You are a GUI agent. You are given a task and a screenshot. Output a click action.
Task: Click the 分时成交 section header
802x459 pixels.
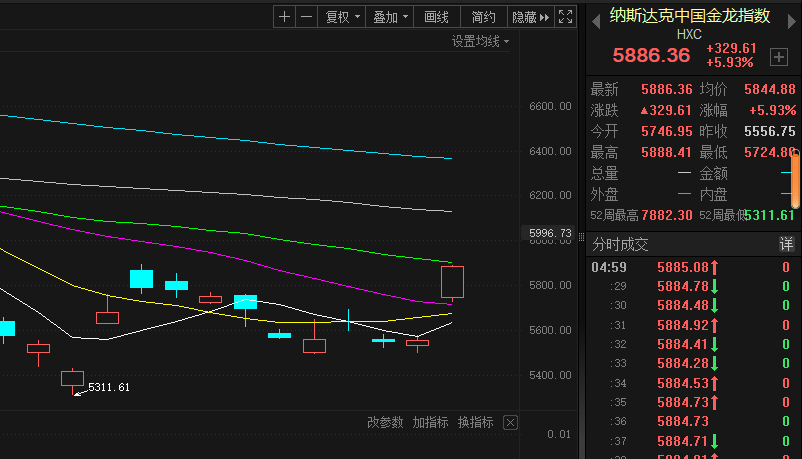pyautogui.click(x=620, y=245)
